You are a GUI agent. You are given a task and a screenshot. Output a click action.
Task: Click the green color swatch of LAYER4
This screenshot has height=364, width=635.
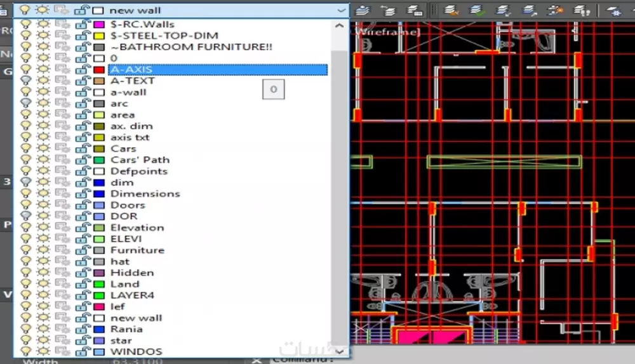[x=99, y=296]
